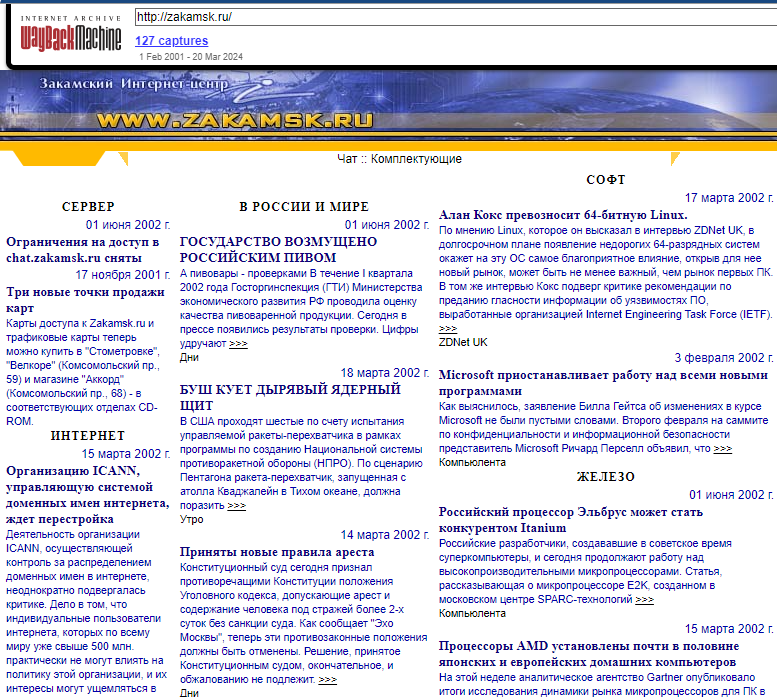Click >>> link after 'обжалованию не подлежит'
777x697 pixels.
click(328, 679)
